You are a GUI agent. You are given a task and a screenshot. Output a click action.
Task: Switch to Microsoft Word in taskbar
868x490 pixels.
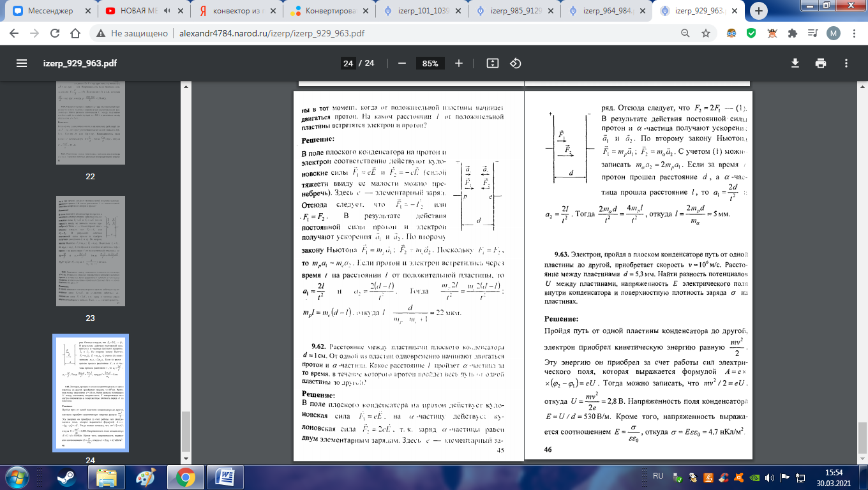pyautogui.click(x=227, y=476)
